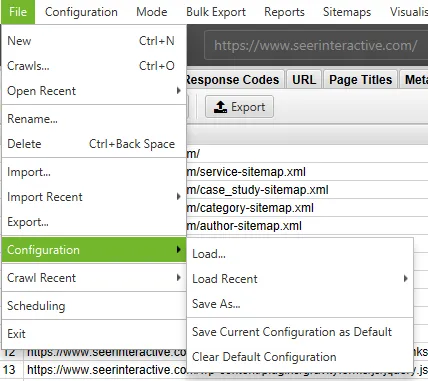Open the Bulk Export menu
The height and width of the screenshot is (381, 428).
(x=216, y=12)
